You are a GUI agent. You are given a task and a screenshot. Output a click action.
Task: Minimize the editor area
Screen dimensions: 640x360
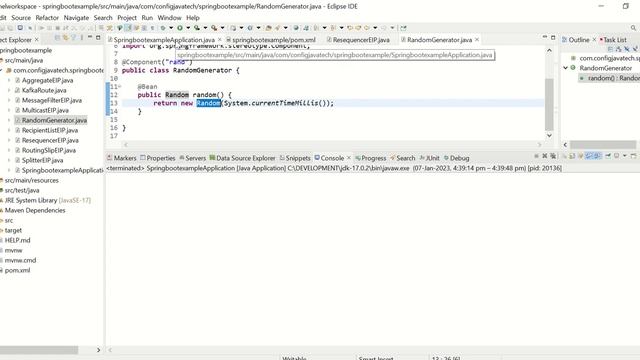(x=544, y=37)
